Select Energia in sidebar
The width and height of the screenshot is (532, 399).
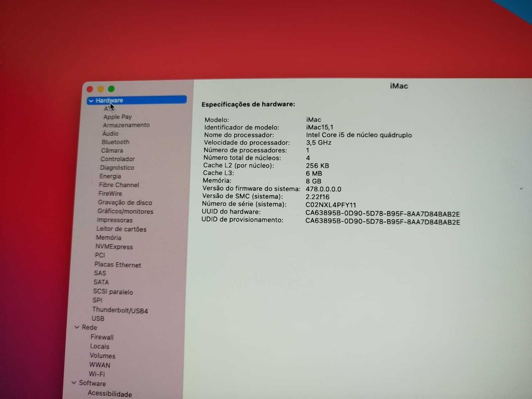(x=110, y=176)
